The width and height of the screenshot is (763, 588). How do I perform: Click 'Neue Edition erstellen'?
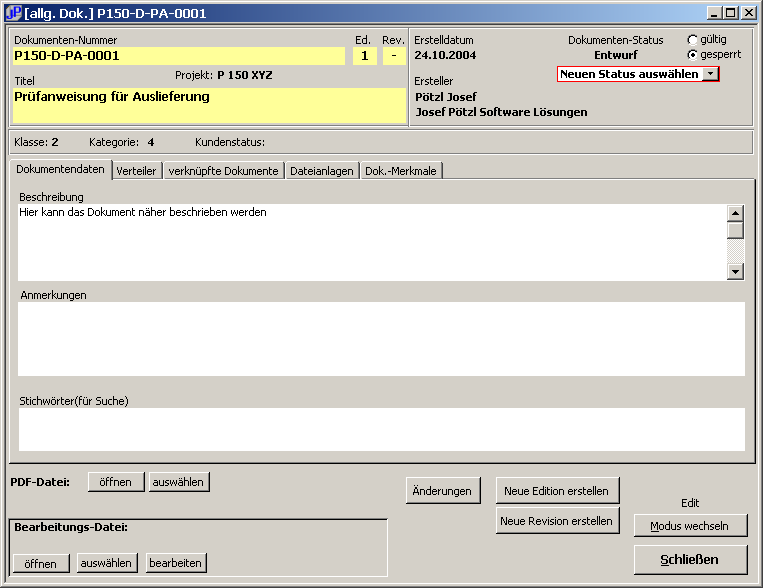click(557, 491)
